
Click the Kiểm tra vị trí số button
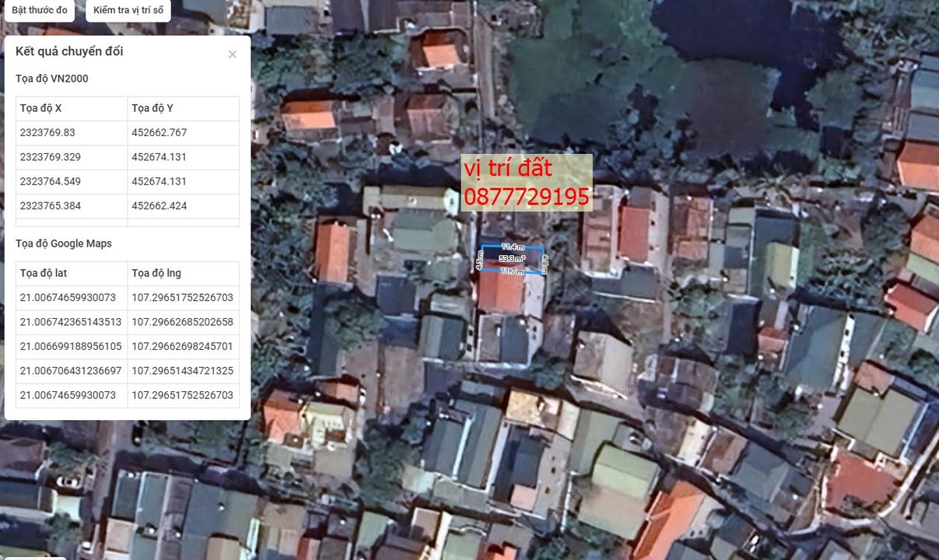pyautogui.click(x=128, y=10)
